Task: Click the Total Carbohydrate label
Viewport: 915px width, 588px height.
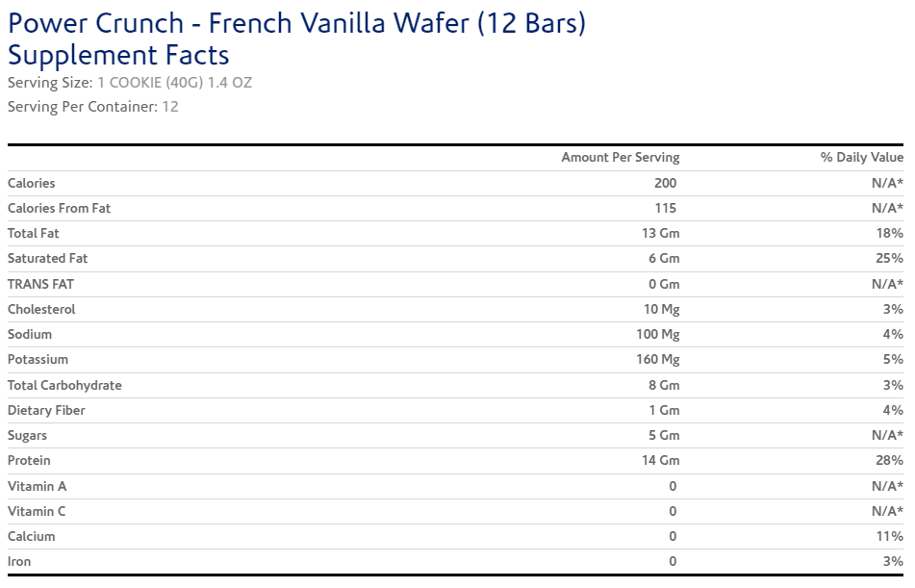Action: pyautogui.click(x=64, y=385)
